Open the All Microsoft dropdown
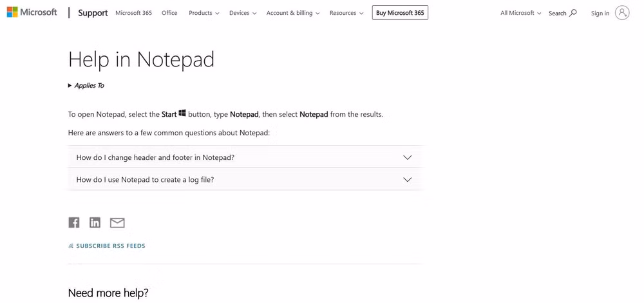644x303 pixels. pos(520,13)
